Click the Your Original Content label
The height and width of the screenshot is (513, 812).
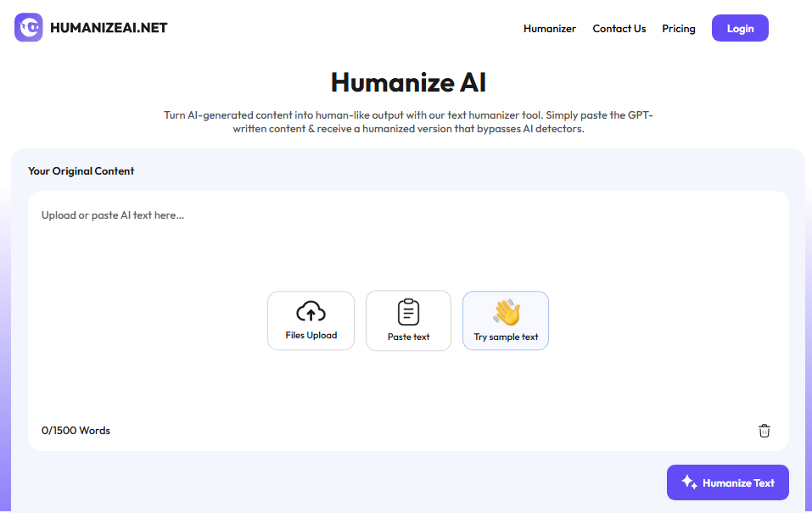pyautogui.click(x=81, y=171)
